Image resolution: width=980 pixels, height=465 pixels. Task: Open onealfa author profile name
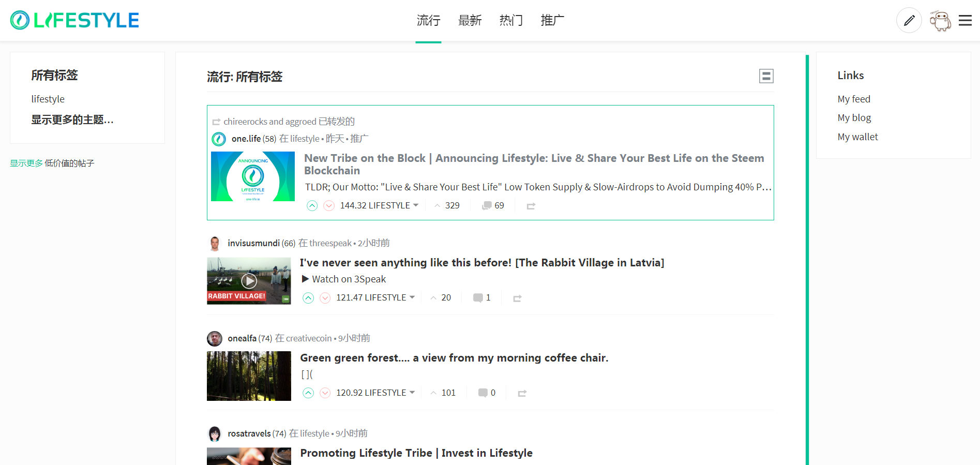click(242, 339)
